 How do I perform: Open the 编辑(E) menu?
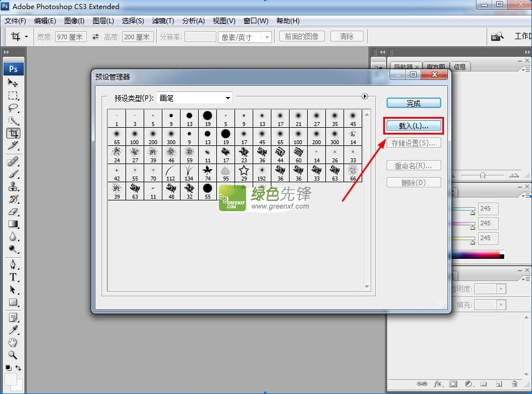click(x=45, y=21)
